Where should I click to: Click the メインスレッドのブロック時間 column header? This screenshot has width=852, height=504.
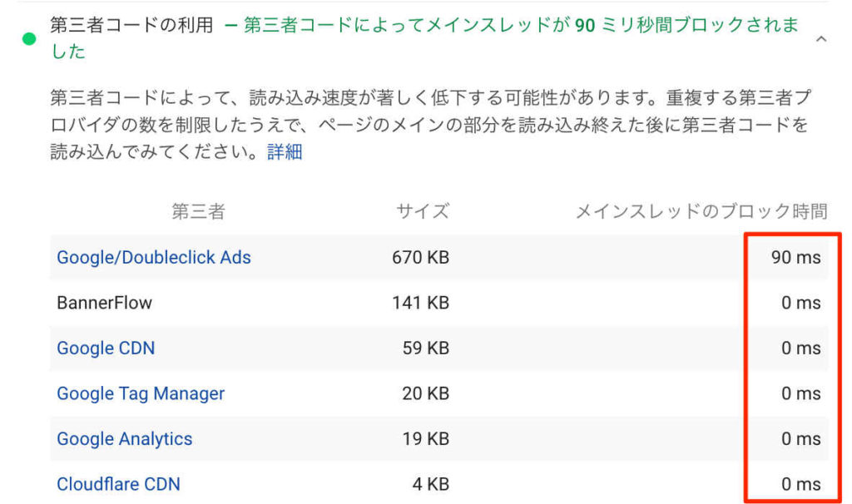(x=701, y=211)
